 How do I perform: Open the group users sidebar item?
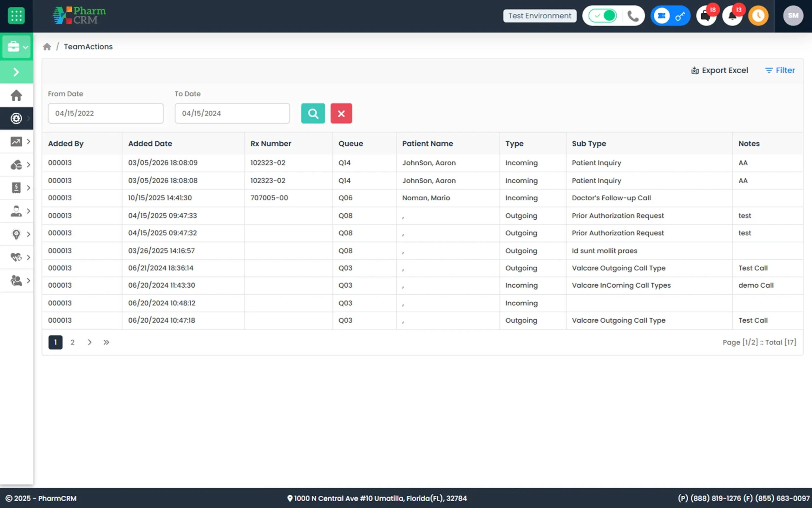[x=16, y=281]
